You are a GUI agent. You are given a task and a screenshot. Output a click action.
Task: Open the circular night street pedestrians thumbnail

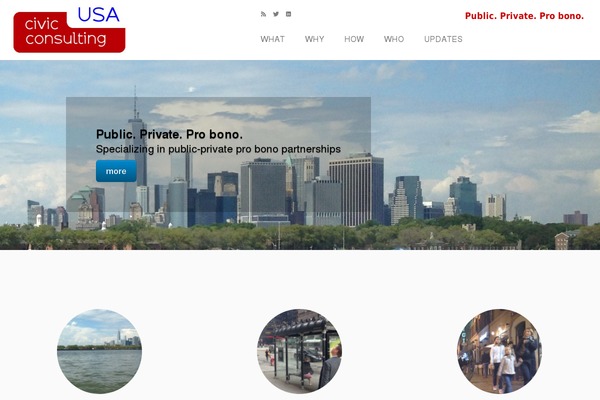tap(499, 351)
